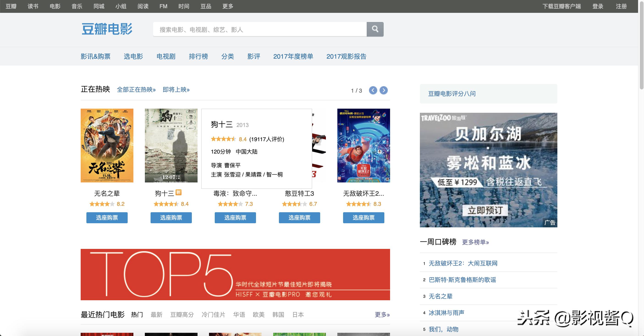Click the TOP5 HISFF red banner

coord(235,274)
